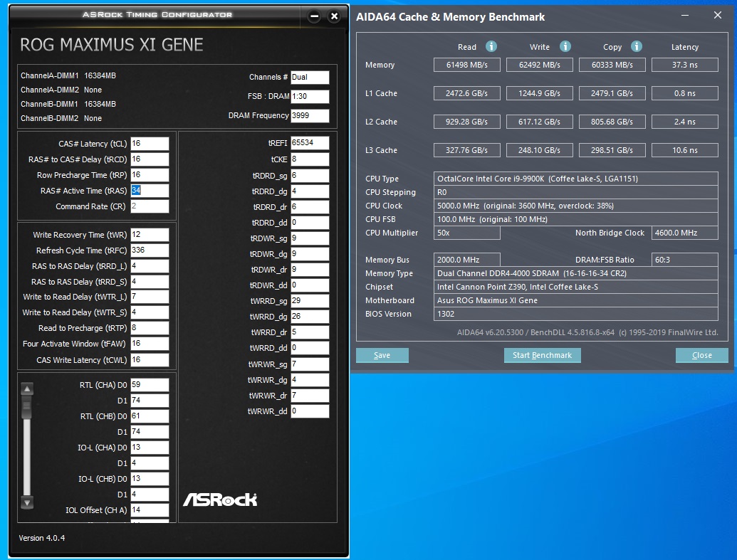This screenshot has width=737, height=560.
Task: Click the CAS Write Latency (tCWL) field
Action: tap(150, 359)
